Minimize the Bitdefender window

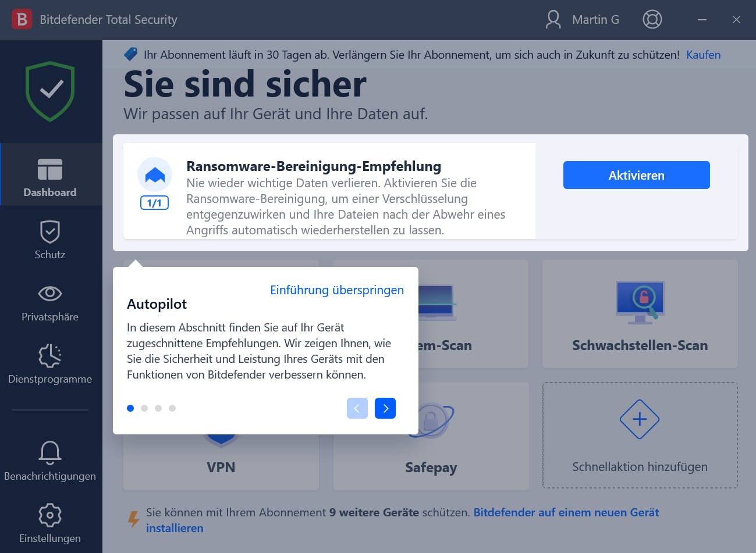pos(702,20)
